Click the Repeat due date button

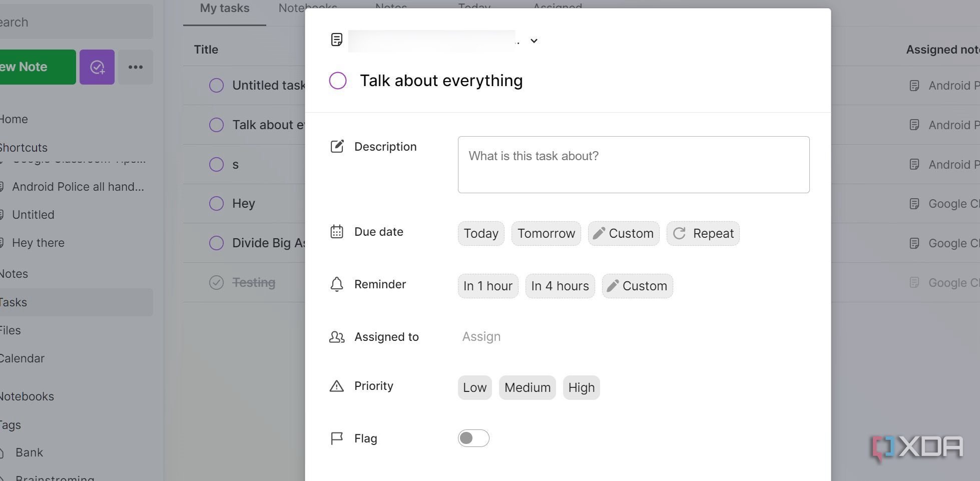(x=703, y=233)
